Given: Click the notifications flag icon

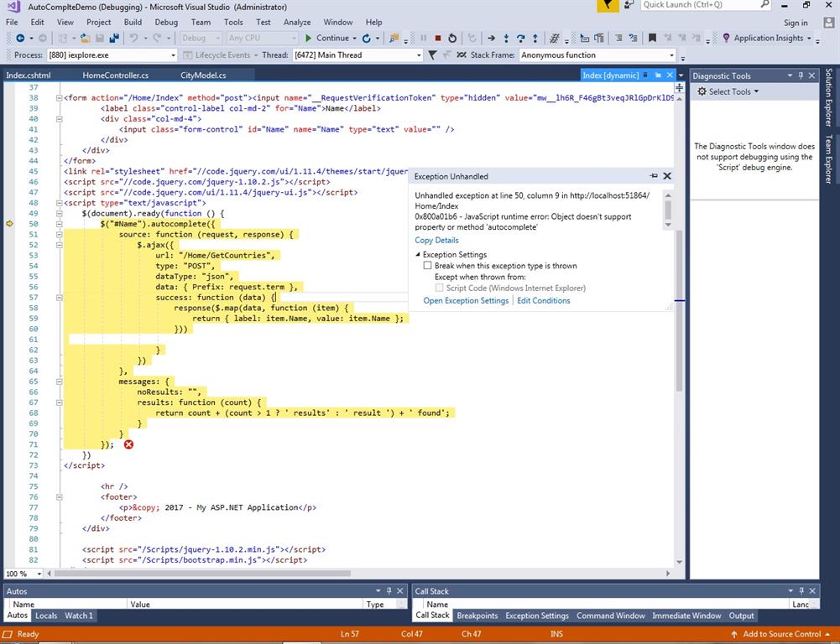Looking at the screenshot, I should pos(608,5).
